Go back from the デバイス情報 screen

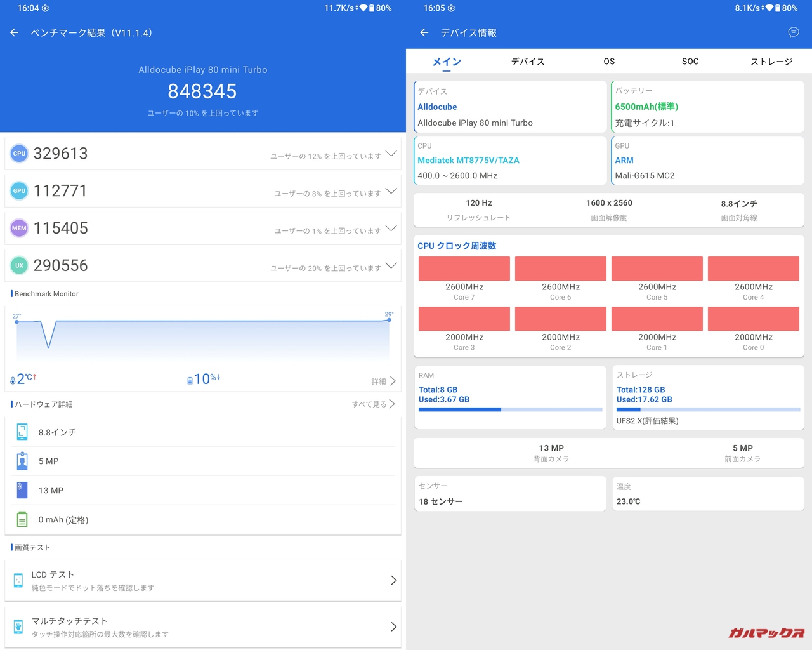424,32
